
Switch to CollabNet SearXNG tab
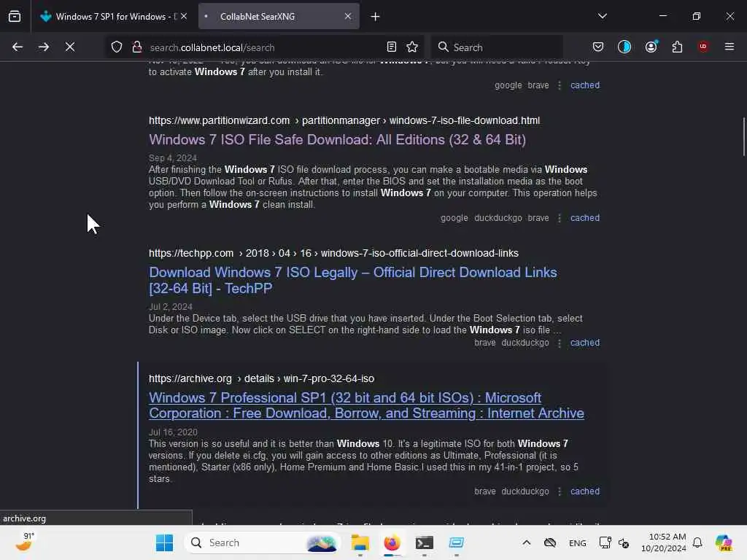coord(279,16)
